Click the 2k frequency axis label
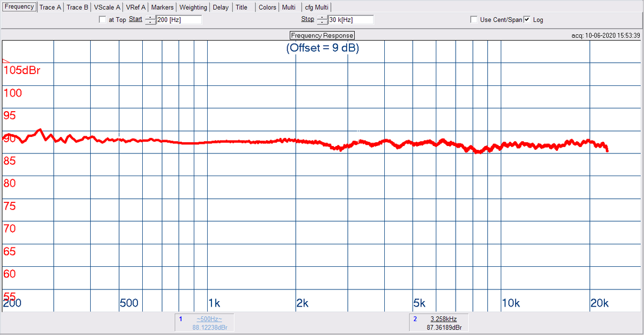 click(x=302, y=303)
